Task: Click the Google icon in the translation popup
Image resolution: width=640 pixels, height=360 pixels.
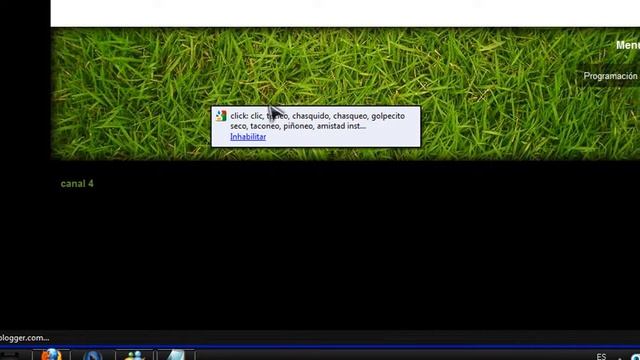Action: (221, 116)
